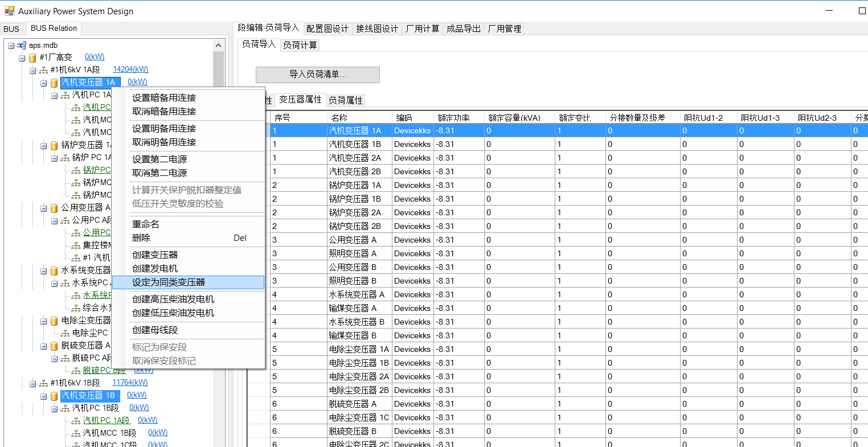Click the bus icon beside #1机6kV 1B段
Screen dimensions: 868x447
tap(43, 384)
